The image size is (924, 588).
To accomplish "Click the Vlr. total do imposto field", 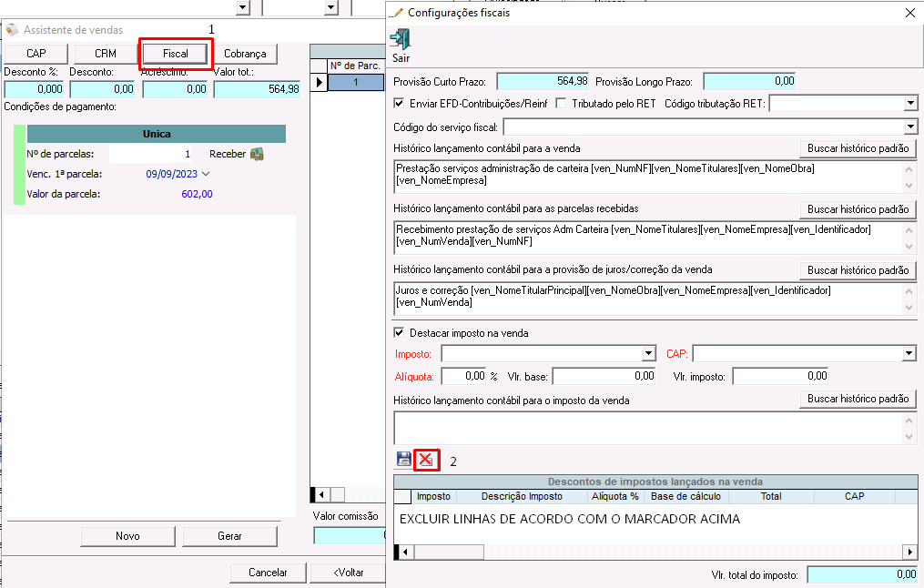I will (x=862, y=574).
